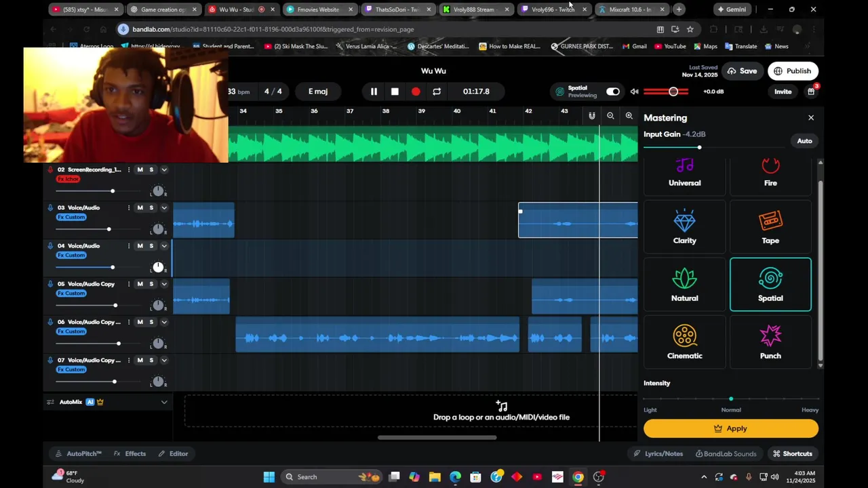
Task: Select the Cinematic mastering preset
Action: pos(685,342)
